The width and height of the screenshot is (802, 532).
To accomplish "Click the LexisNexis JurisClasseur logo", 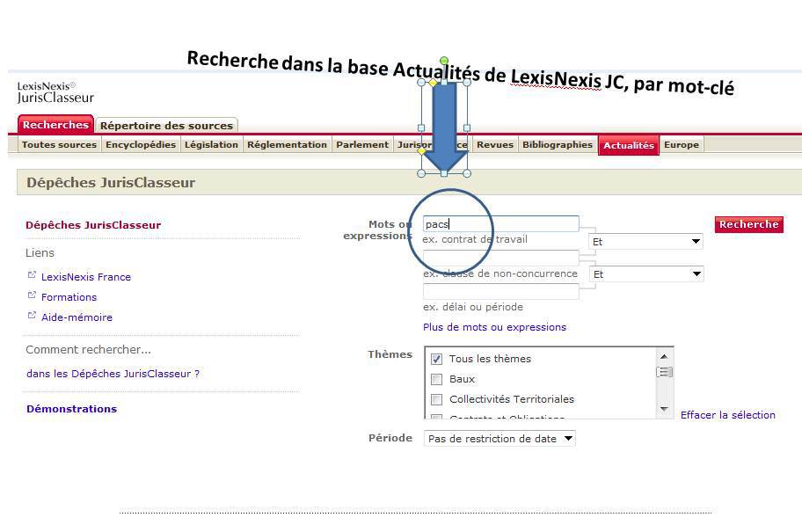I will pos(55,92).
